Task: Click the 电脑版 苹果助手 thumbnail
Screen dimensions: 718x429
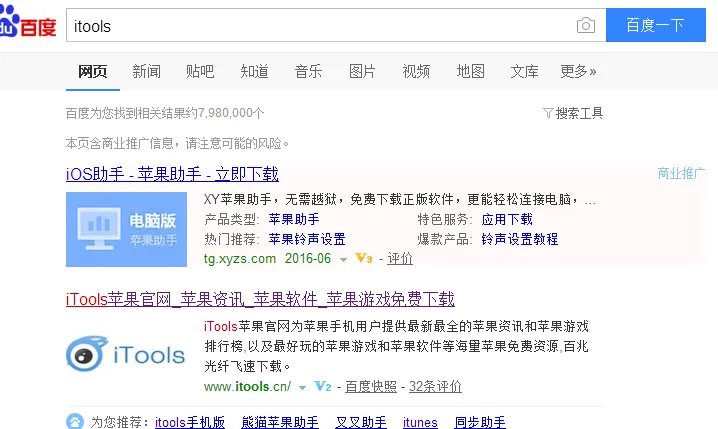Action: 126,229
